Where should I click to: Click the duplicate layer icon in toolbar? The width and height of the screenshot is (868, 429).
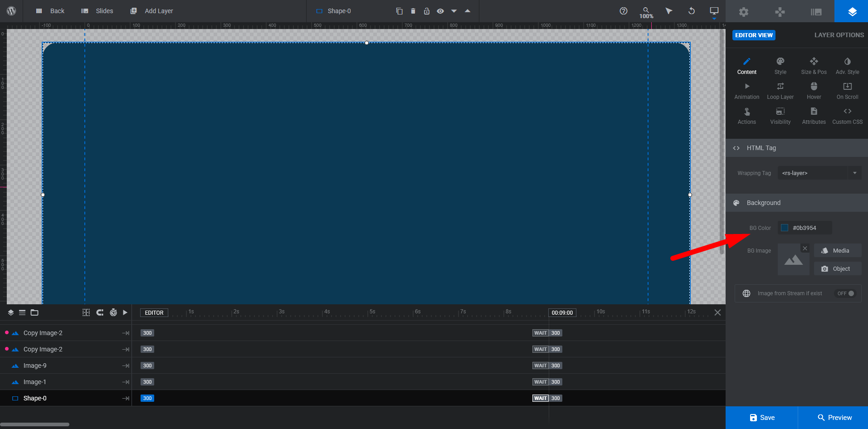click(x=399, y=11)
